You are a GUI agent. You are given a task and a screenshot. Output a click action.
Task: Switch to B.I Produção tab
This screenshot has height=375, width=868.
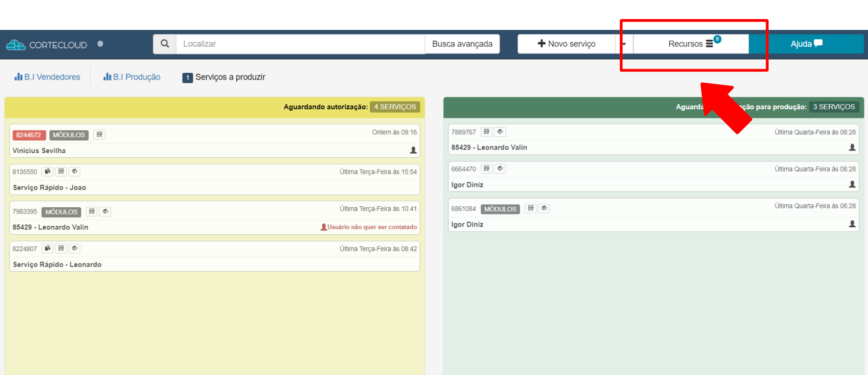click(x=132, y=77)
